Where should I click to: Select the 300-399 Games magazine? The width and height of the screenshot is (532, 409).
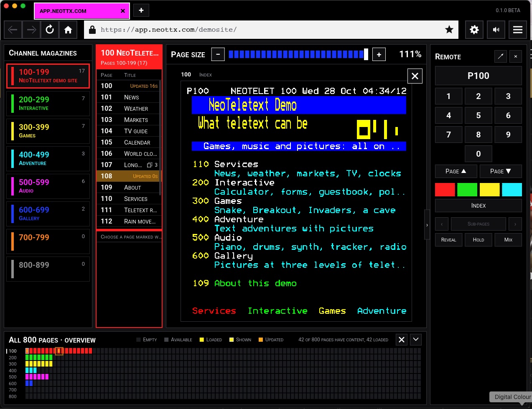pyautogui.click(x=48, y=131)
